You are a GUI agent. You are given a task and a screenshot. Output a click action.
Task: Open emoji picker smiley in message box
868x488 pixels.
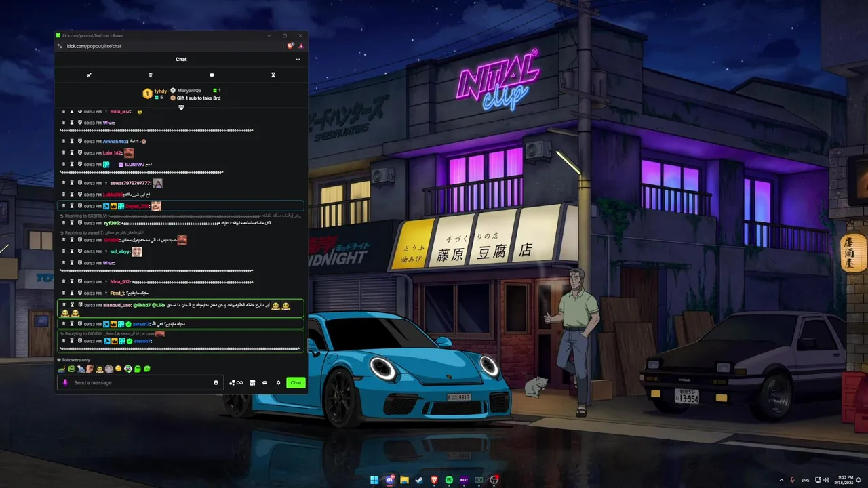click(x=216, y=383)
